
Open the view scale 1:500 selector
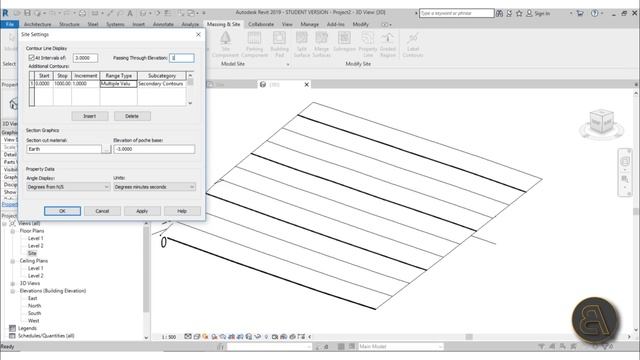169,337
